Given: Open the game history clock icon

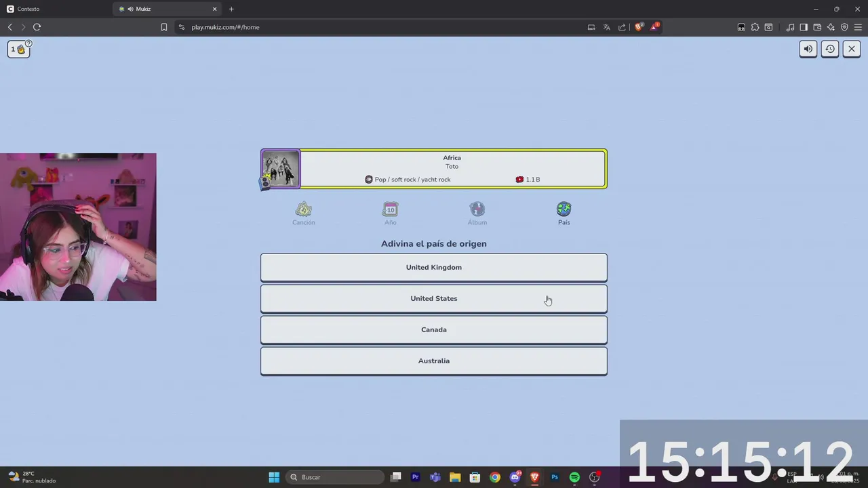Looking at the screenshot, I should coord(830,49).
